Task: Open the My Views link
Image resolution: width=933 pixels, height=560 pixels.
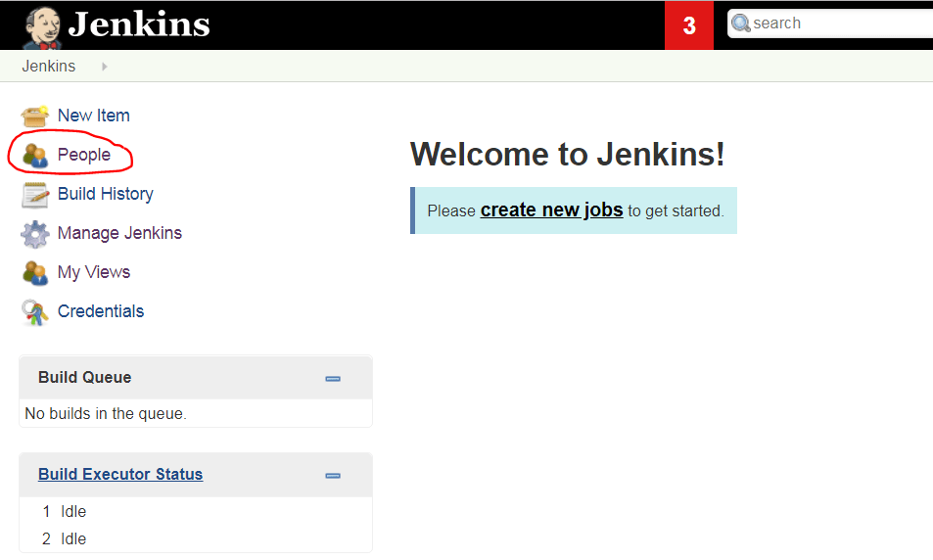Action: click(x=94, y=272)
